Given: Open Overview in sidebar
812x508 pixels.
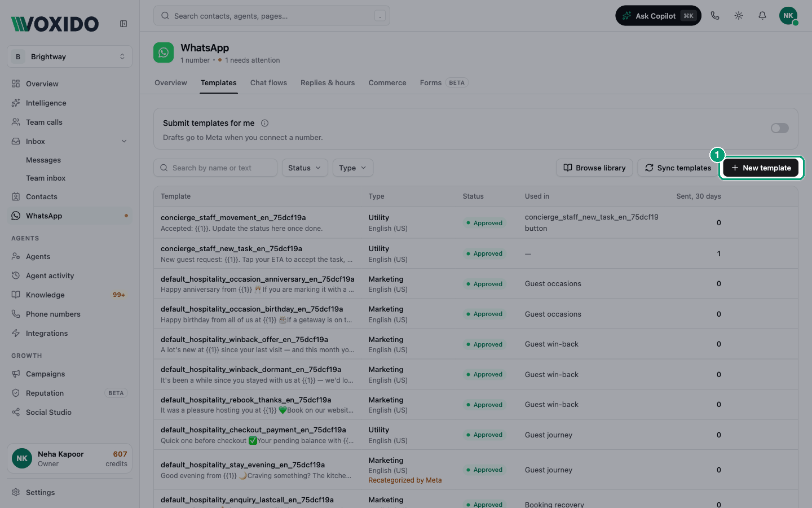Looking at the screenshot, I should click(x=70, y=84).
